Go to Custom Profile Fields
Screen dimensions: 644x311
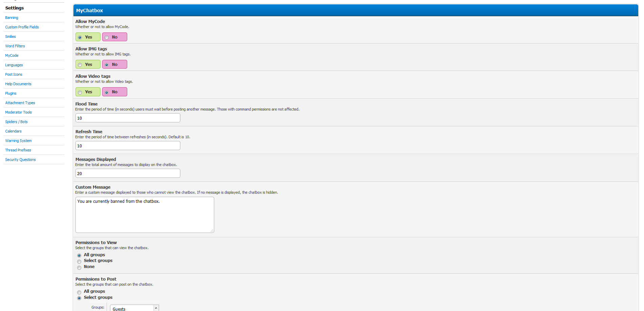22,27
